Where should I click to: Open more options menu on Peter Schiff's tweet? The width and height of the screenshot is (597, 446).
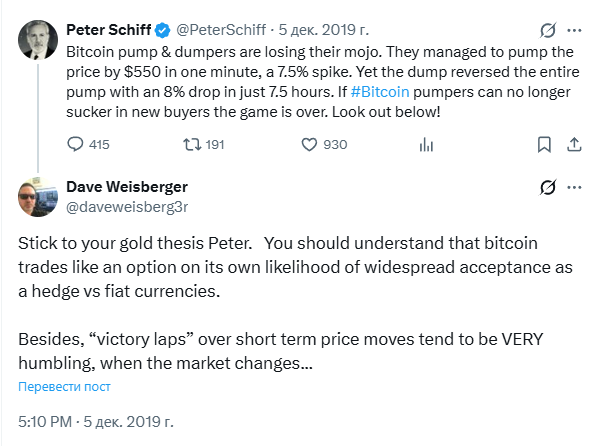click(574, 30)
